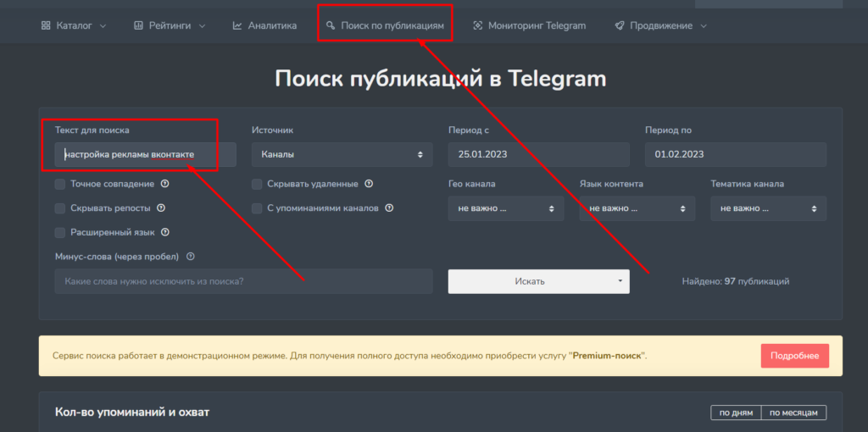
Task: Click help icon beside Скрывать репосты
Action: 161,208
